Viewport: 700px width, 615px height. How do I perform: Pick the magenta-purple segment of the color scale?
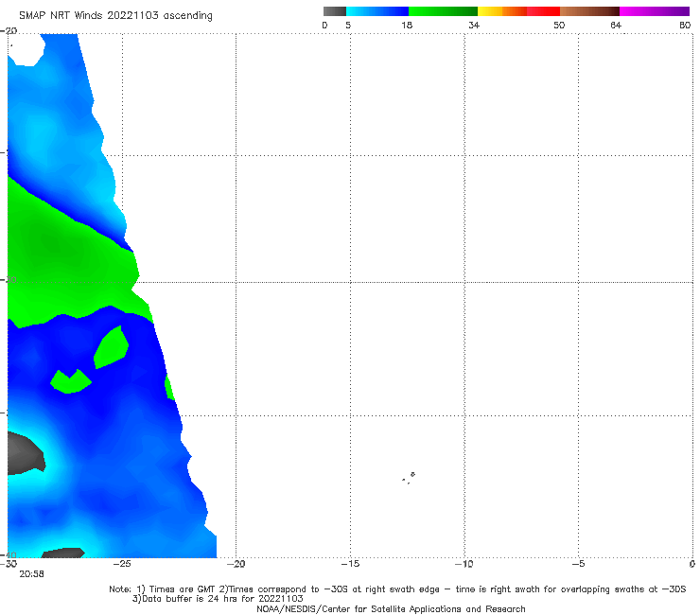tap(655, 11)
